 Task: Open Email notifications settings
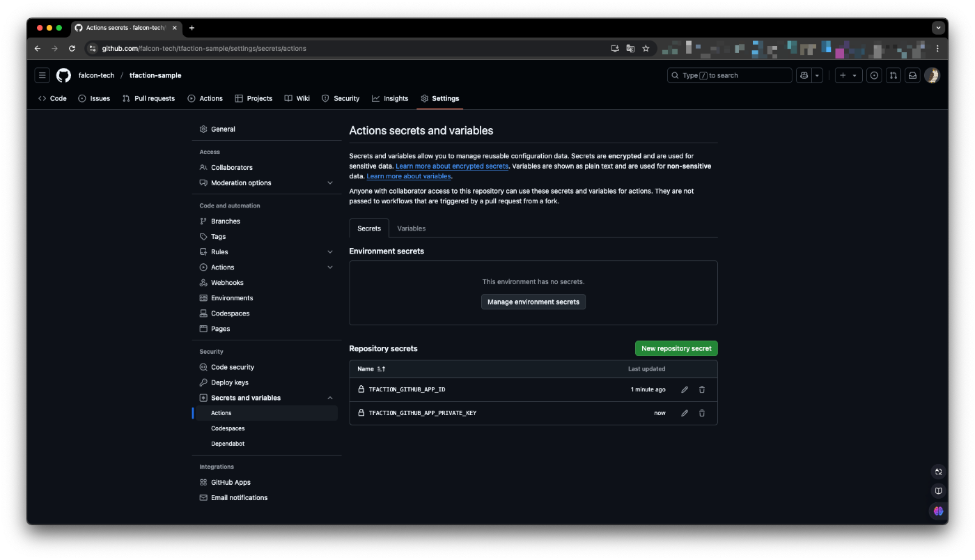265,497
